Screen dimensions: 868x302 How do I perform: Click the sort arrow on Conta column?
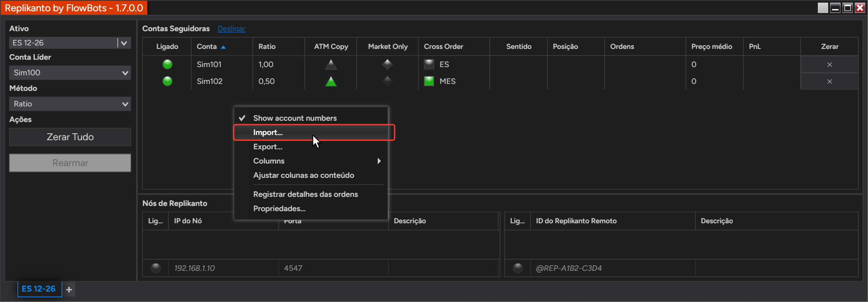pos(223,47)
